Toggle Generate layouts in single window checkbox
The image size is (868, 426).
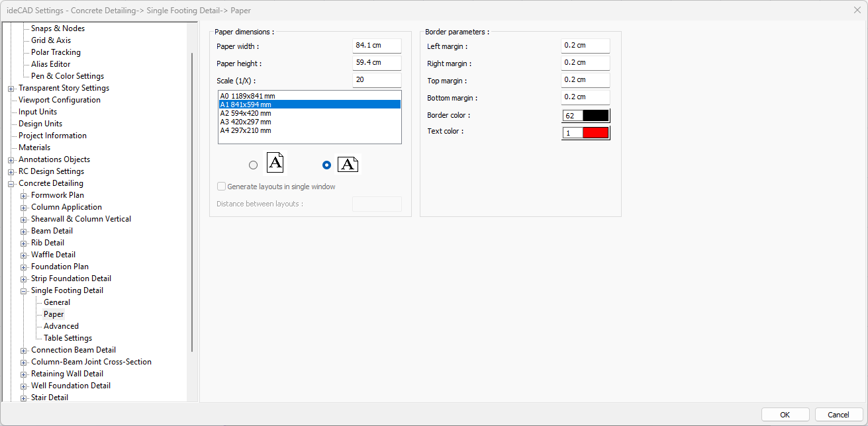pos(222,187)
